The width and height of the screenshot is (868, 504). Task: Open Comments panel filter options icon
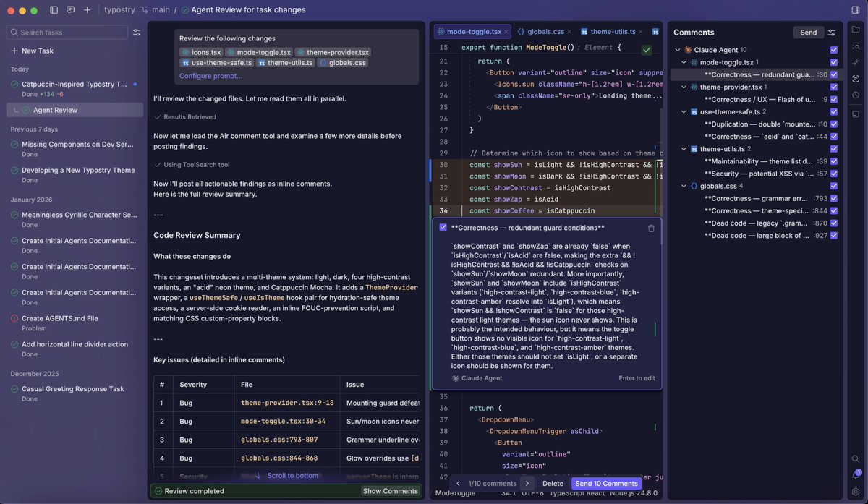[x=832, y=33]
